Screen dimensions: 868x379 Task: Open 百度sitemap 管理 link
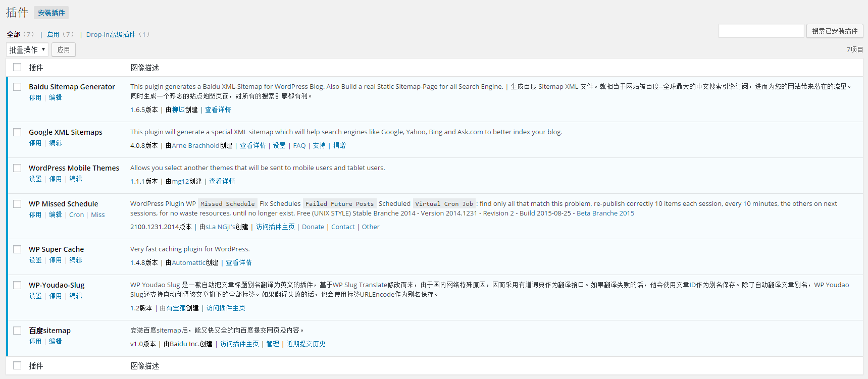coord(273,344)
